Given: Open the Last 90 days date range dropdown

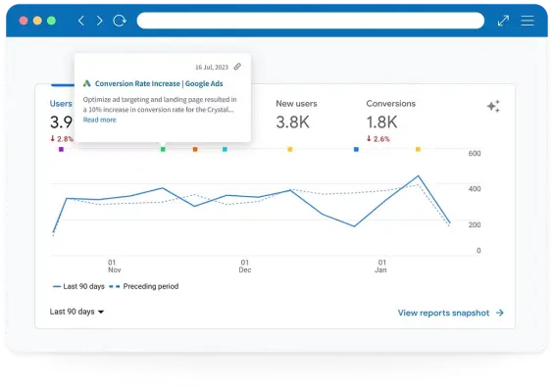Looking at the screenshot, I should coord(76,312).
